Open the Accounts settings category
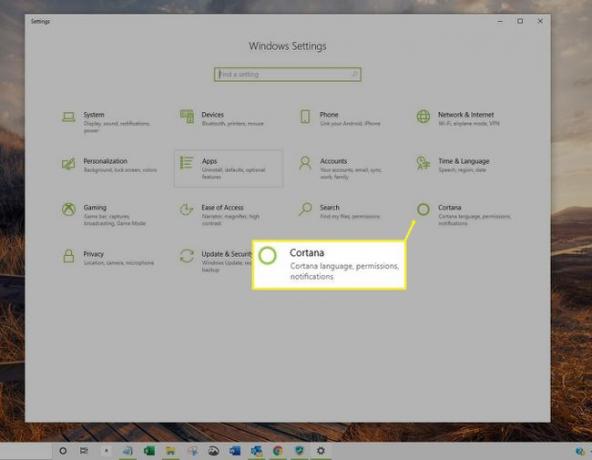 [342, 168]
